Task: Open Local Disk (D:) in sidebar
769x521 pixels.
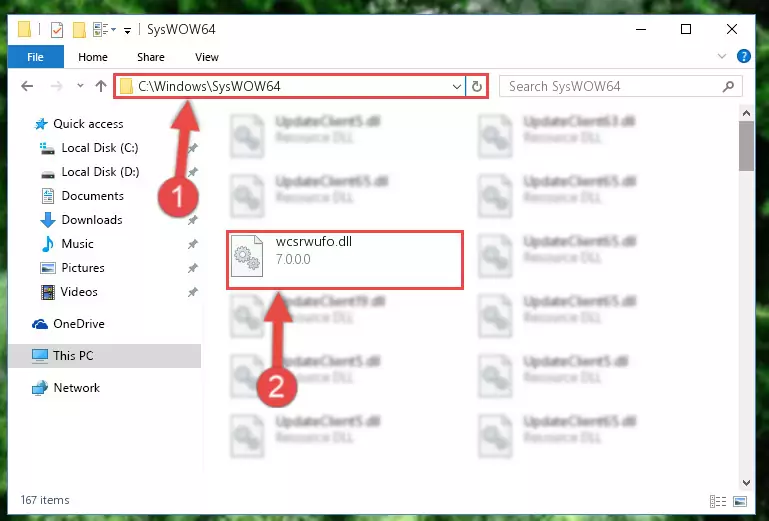Action: tap(100, 172)
